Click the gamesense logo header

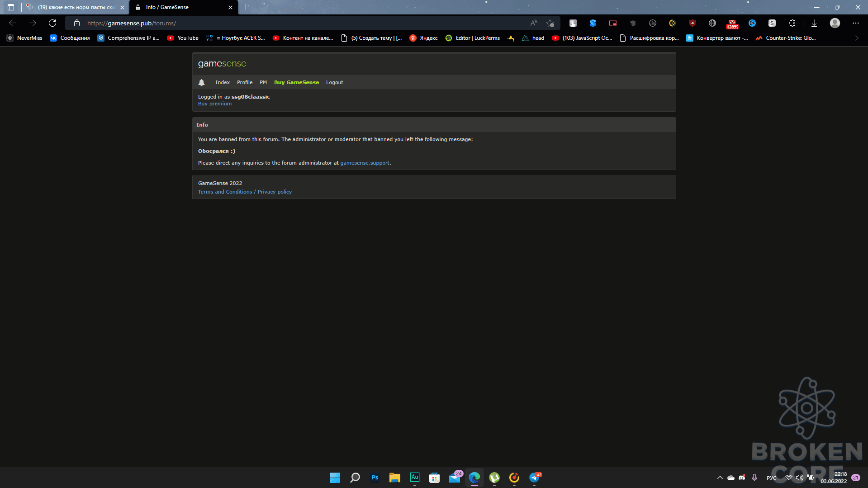coord(222,64)
